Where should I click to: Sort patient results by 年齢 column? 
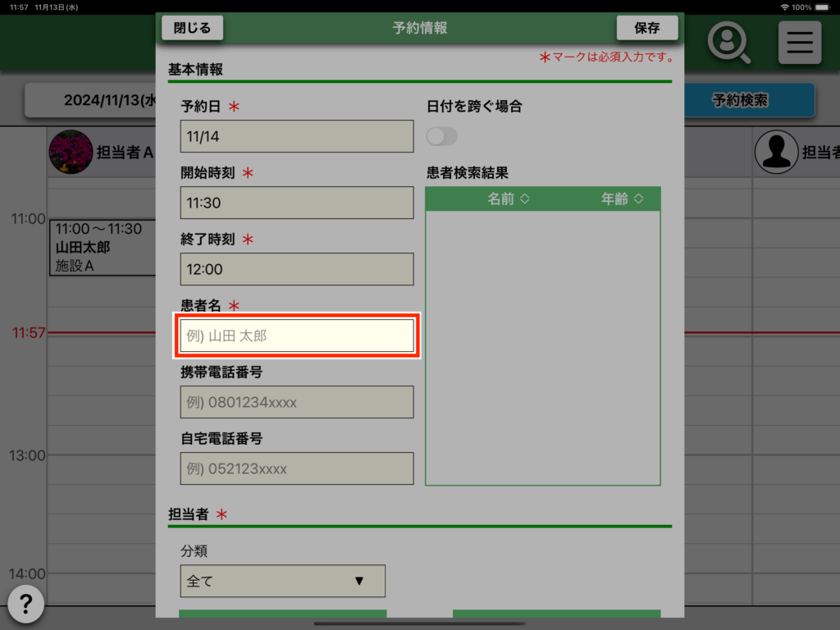pos(621,199)
